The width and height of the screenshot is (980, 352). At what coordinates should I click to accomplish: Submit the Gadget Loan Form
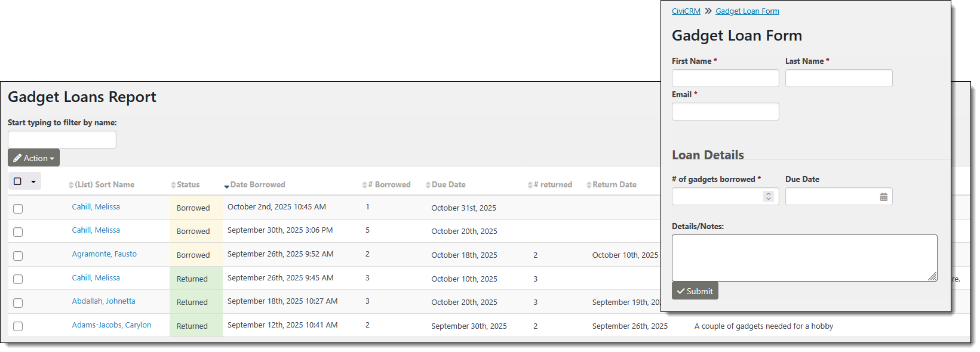(x=695, y=291)
